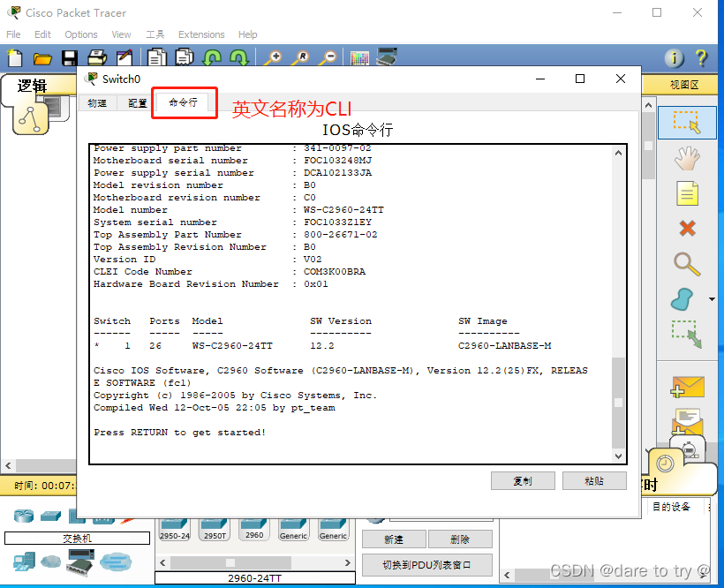Click the 新建 scenario button

point(394,539)
